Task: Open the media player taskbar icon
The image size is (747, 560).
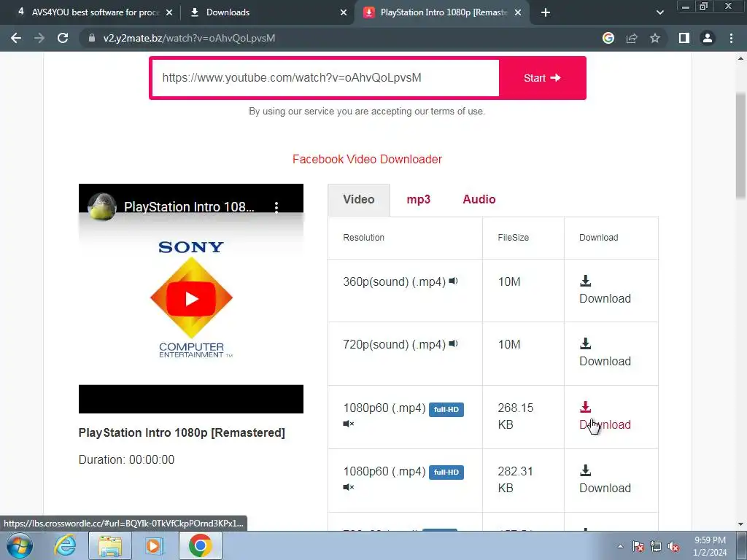Action: tap(153, 545)
